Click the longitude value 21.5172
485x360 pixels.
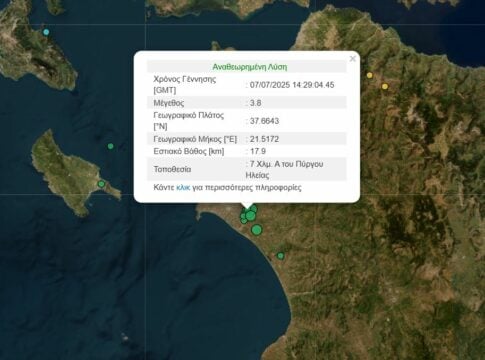(264, 139)
